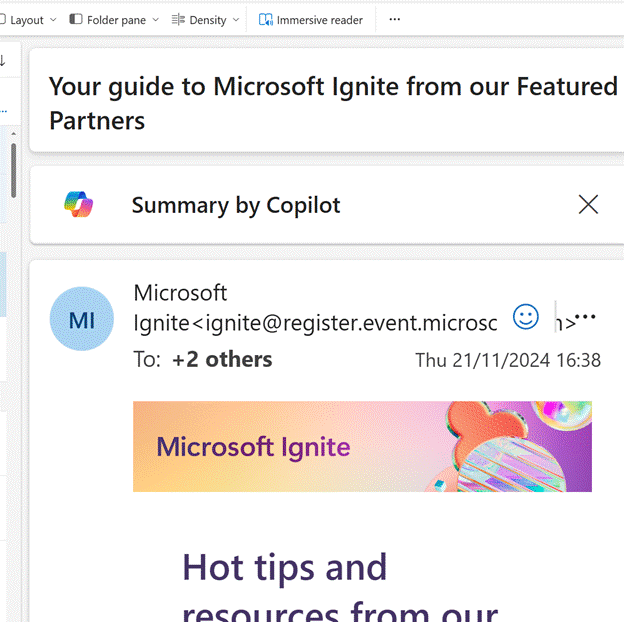
Task: Expand the Folder pane dropdown chevron
Action: (156, 20)
